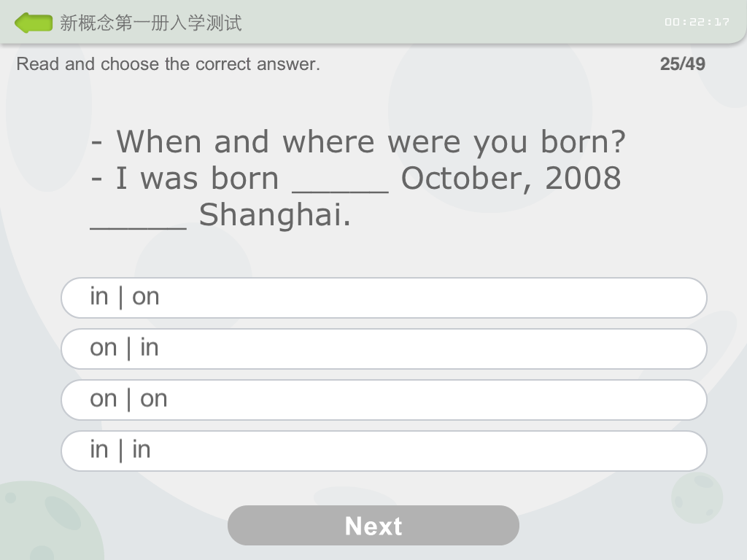Click Next to go to question 26
747x560 pixels.
[x=373, y=525]
